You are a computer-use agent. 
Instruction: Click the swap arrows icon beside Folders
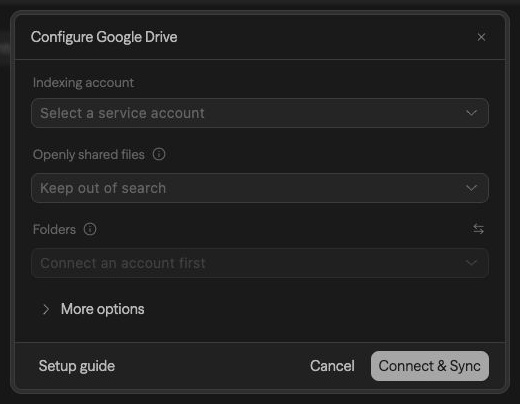point(478,229)
